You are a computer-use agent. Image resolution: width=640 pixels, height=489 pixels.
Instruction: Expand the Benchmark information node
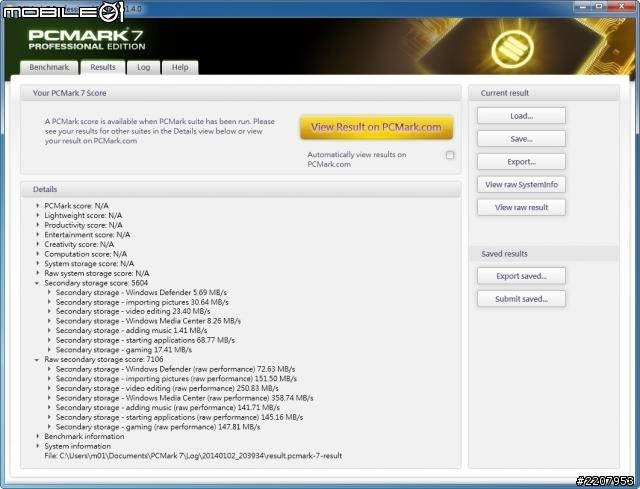[38, 436]
